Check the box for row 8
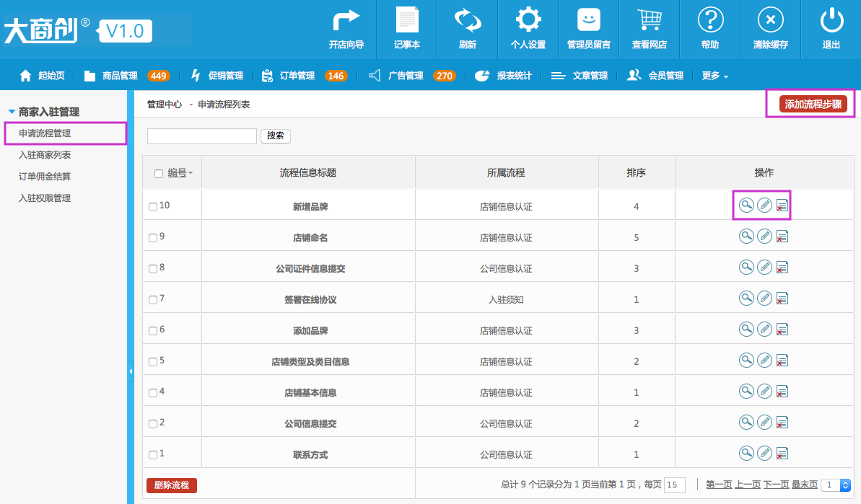The image size is (861, 504). [x=153, y=269]
